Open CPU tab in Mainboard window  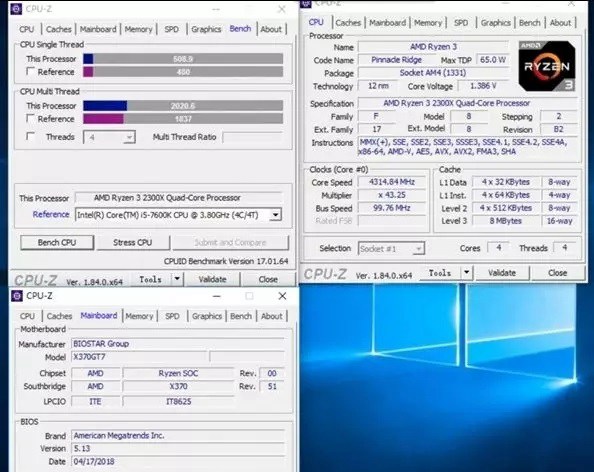tap(27, 316)
